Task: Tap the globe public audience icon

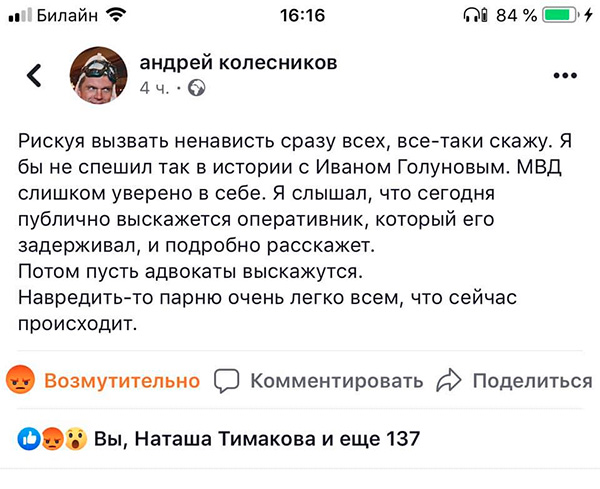Action: coord(196,88)
